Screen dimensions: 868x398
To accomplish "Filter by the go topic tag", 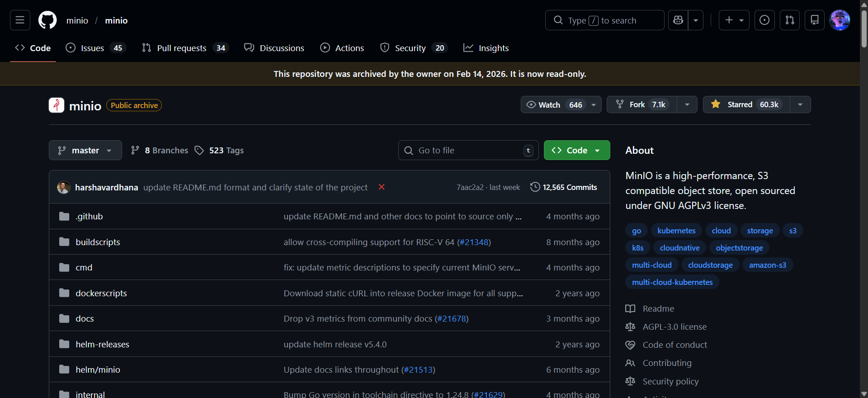I will [637, 231].
